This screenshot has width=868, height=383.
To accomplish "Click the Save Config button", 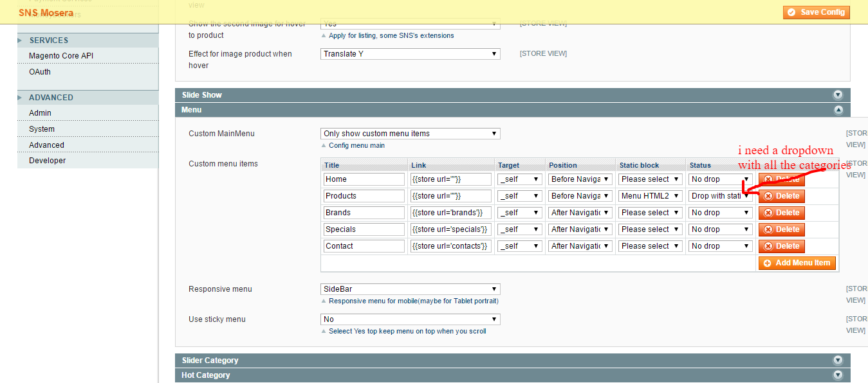I will (x=817, y=12).
